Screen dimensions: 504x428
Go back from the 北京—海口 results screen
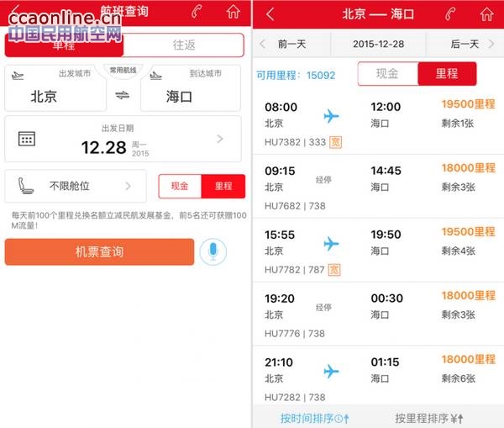tap(270, 14)
